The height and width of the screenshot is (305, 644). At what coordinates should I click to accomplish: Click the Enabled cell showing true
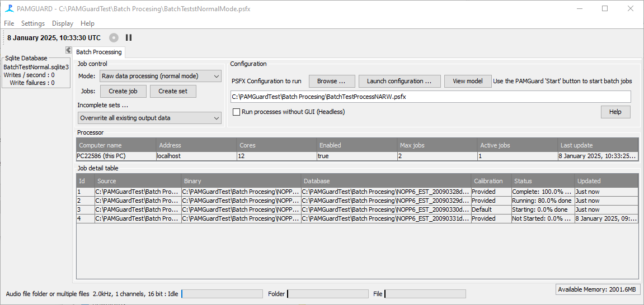tap(356, 156)
